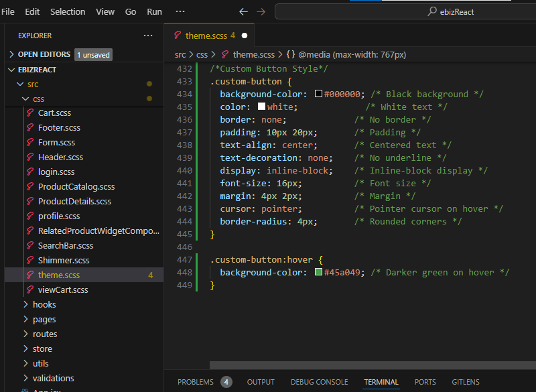Viewport: 536px width, 392px height.
Task: Open Footer.scss file
Action: click(59, 127)
